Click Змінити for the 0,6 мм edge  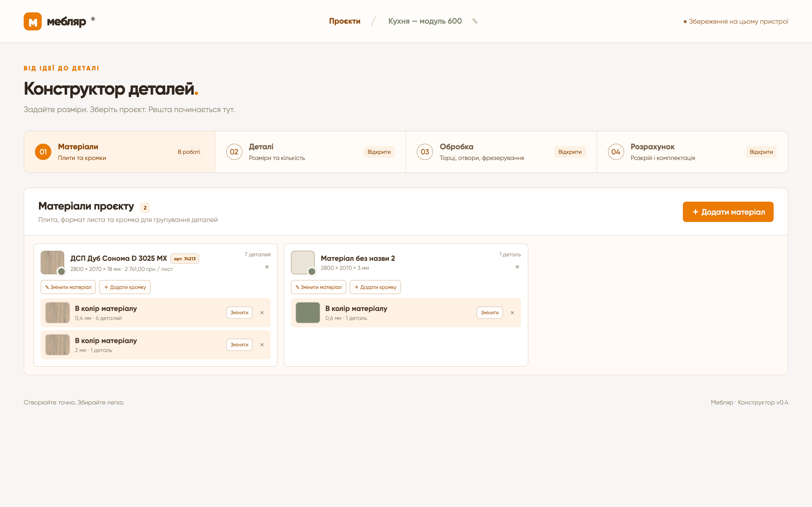pyautogui.click(x=489, y=313)
